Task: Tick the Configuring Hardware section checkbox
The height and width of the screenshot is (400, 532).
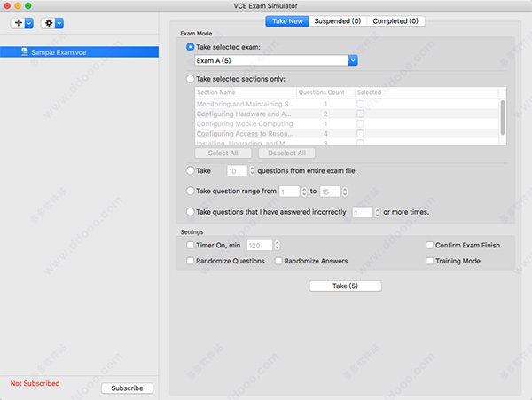Action: (360, 114)
